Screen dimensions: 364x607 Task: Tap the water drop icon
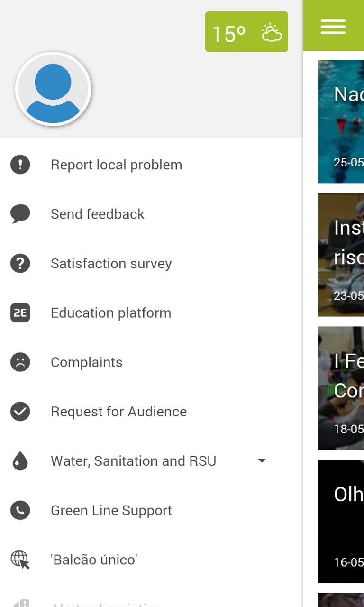(20, 461)
